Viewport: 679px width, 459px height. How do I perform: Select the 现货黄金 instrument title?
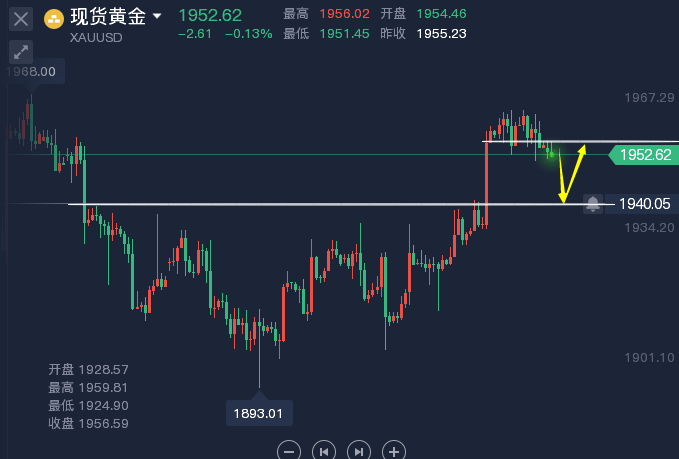[x=108, y=16]
